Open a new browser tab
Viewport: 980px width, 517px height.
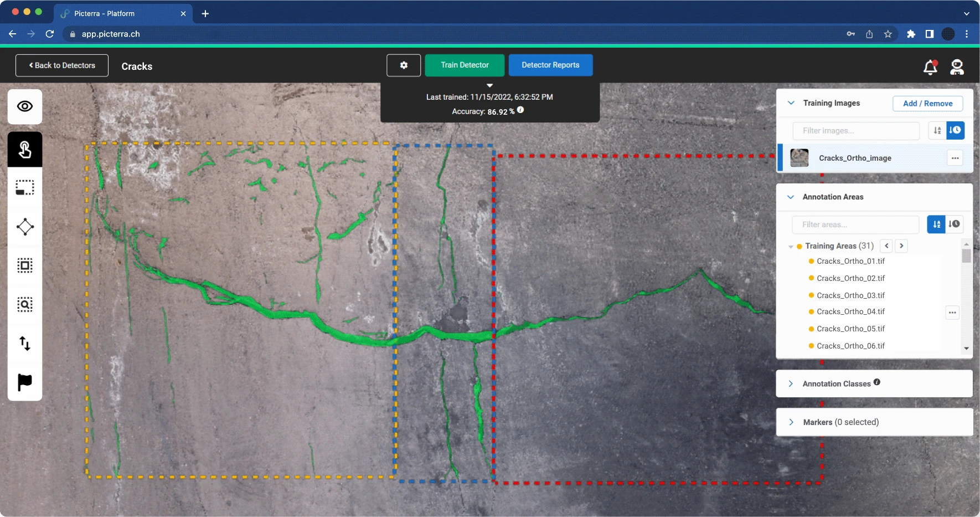(205, 13)
